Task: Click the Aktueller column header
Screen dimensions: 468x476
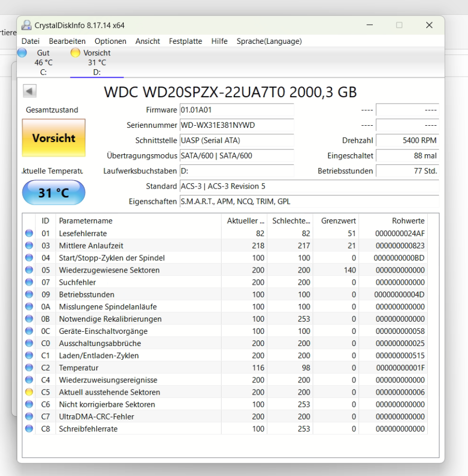Action: 244,221
